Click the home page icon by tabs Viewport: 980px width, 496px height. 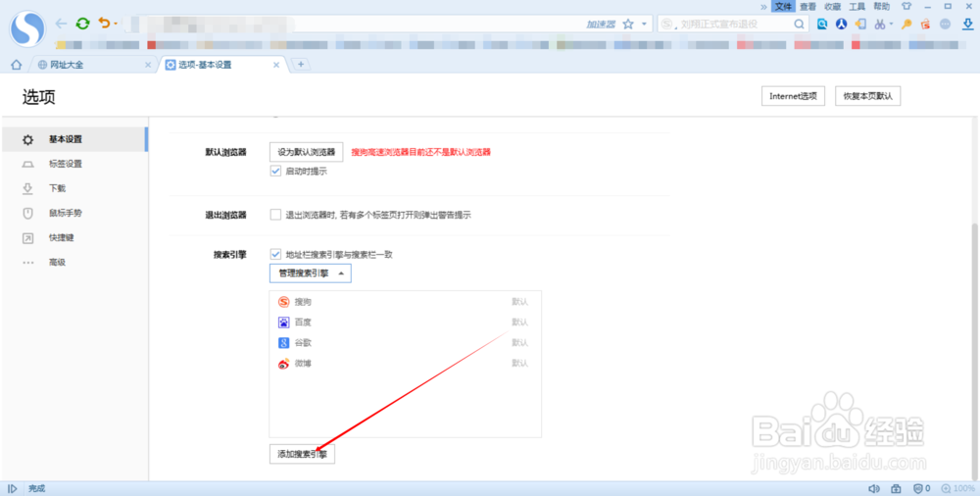[x=17, y=65]
